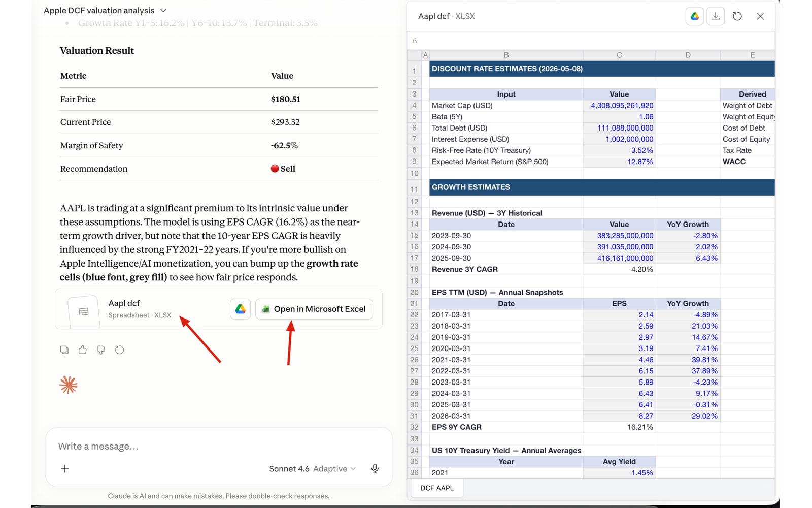Click Risk-Free Rate value 3.52% cell

click(x=619, y=150)
